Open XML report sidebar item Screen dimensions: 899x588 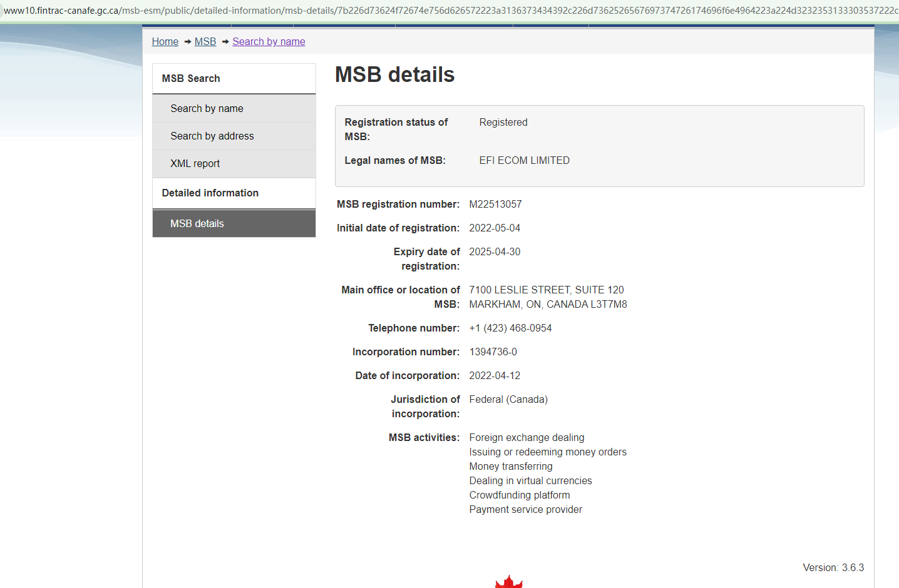(234, 163)
